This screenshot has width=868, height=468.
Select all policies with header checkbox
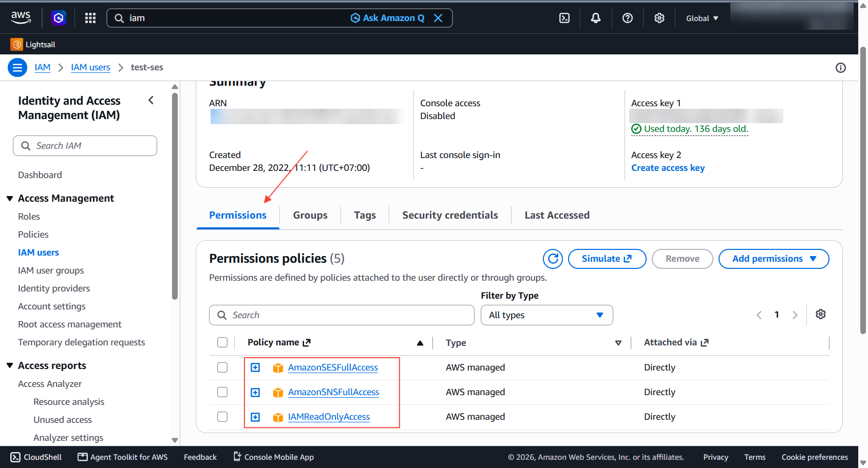[x=222, y=342]
